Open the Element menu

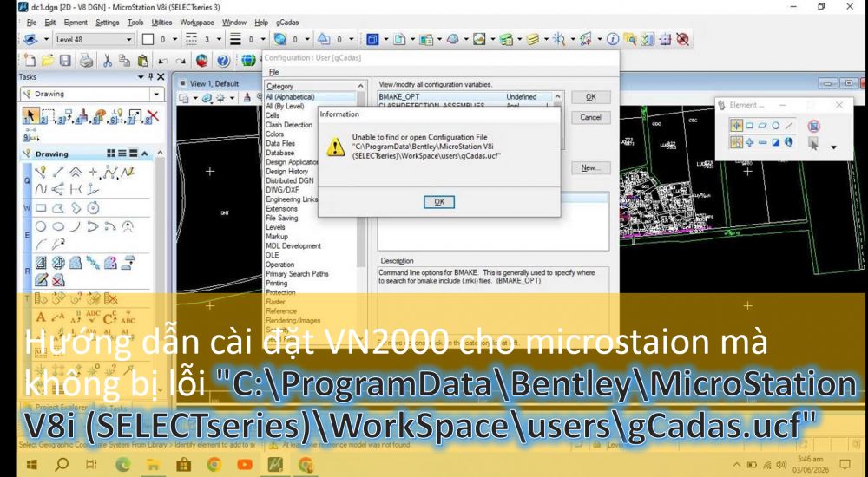coord(76,23)
